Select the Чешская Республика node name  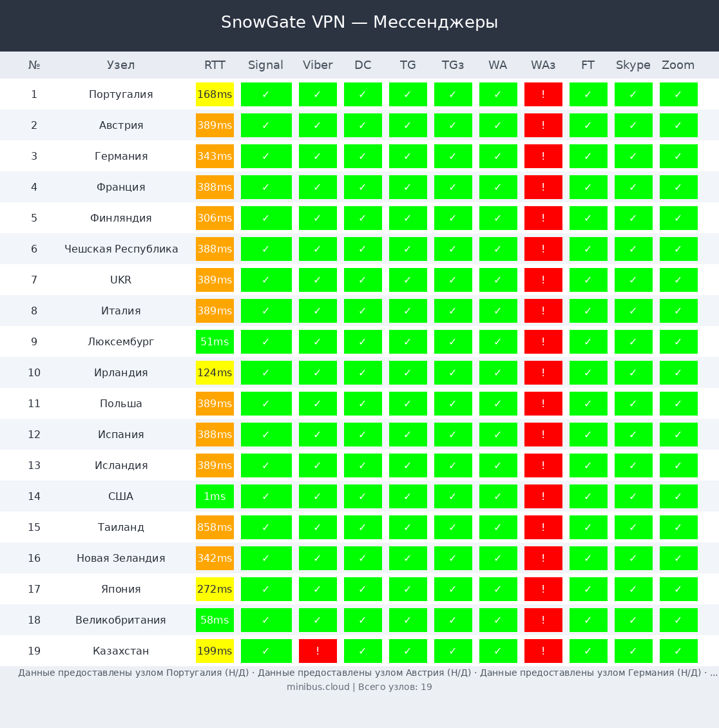[120, 249]
